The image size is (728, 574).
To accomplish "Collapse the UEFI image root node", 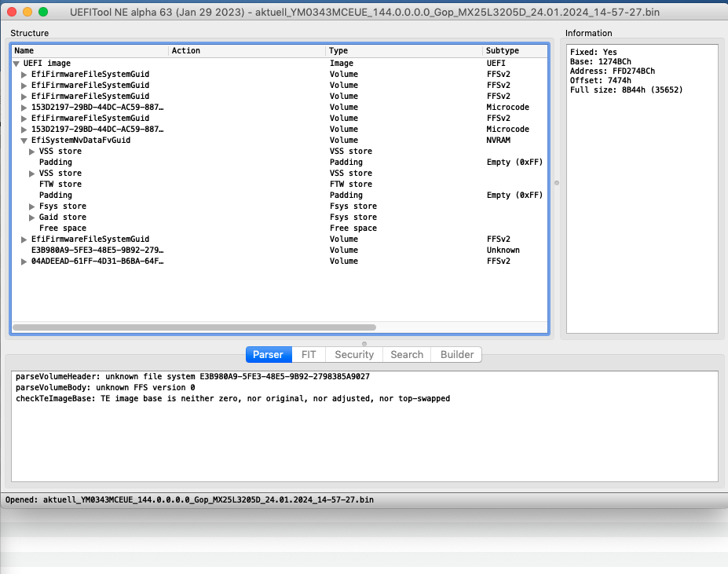I will pos(16,64).
